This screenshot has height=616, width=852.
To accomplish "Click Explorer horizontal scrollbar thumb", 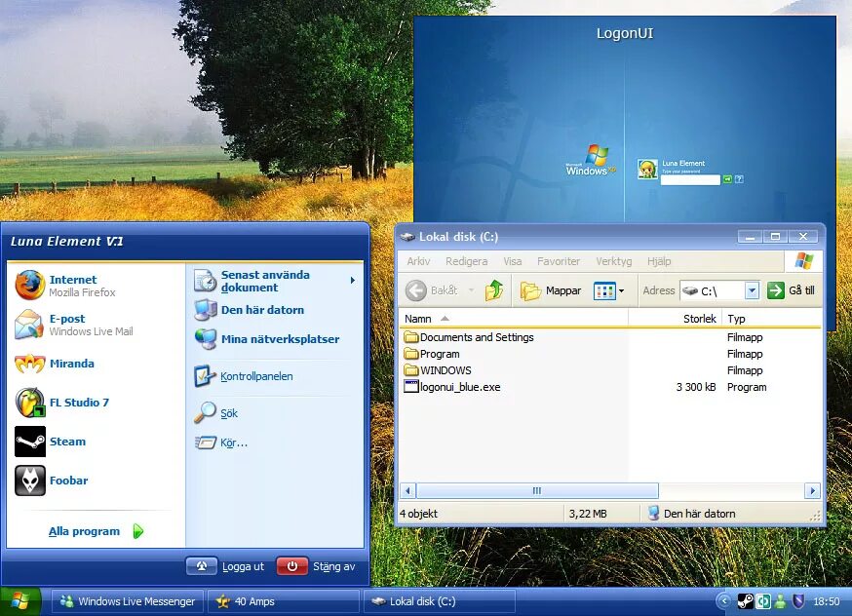I will pos(537,491).
